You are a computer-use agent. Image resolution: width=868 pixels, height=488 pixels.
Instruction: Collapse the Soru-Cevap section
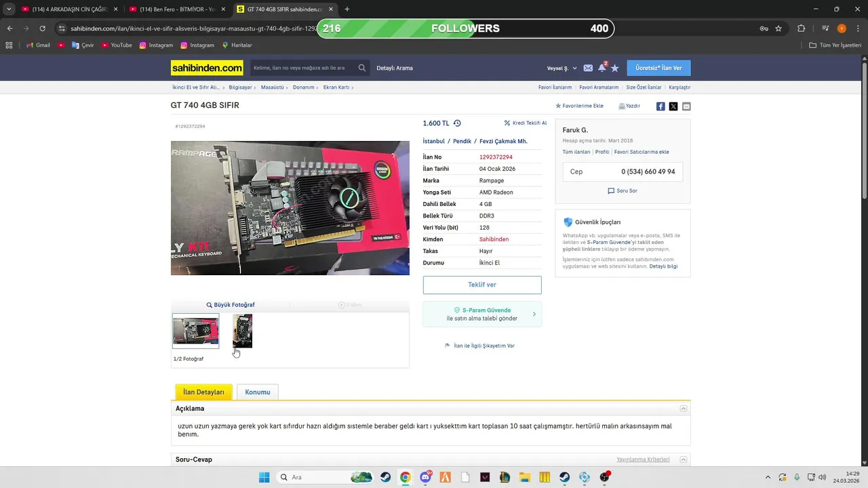(684, 460)
